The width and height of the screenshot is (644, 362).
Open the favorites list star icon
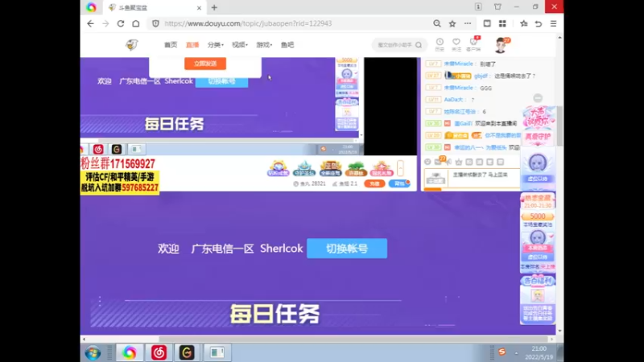(524, 24)
